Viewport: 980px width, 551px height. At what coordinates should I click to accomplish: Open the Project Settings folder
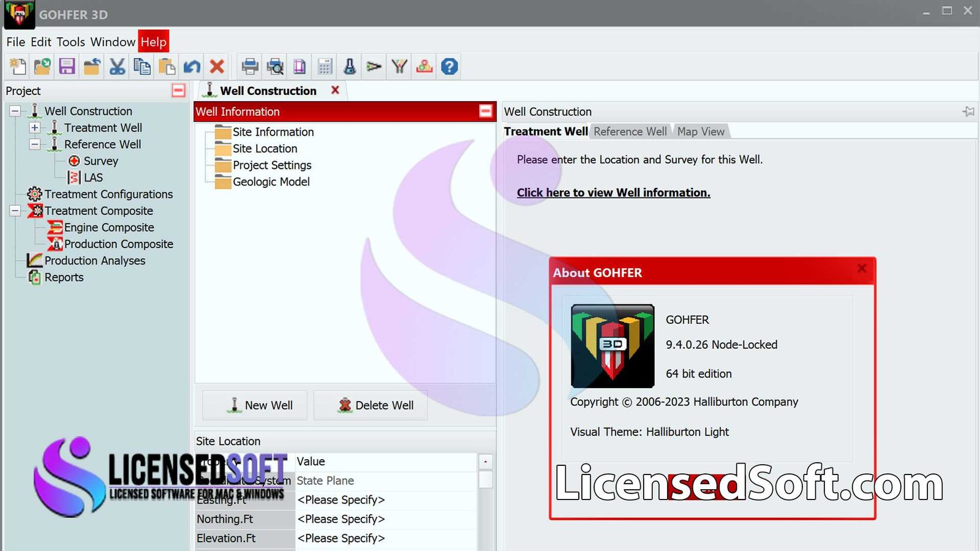pos(272,165)
